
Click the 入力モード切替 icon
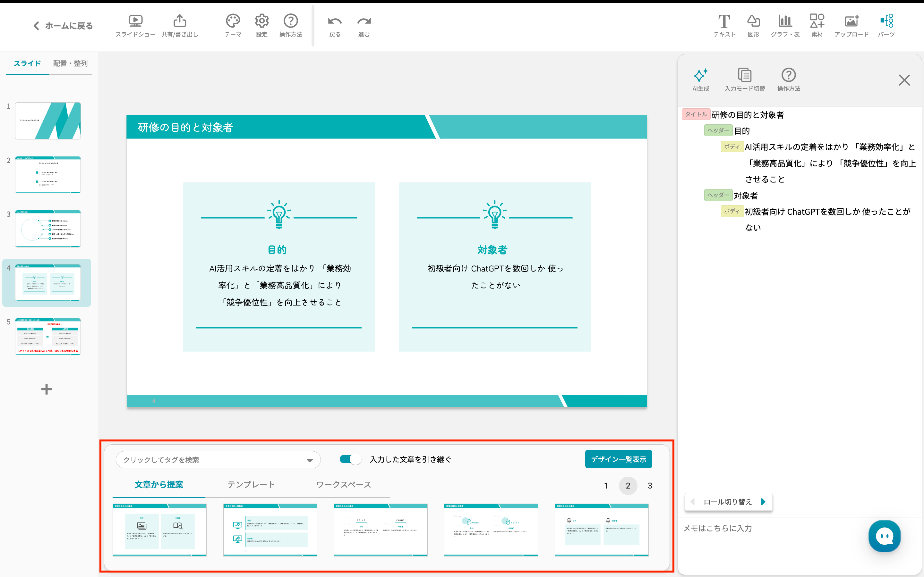745,75
